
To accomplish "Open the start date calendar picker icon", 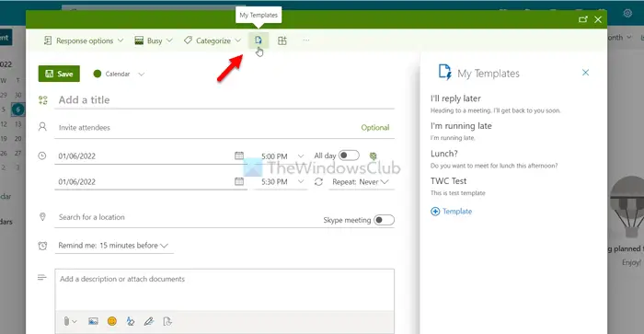I will point(239,155).
